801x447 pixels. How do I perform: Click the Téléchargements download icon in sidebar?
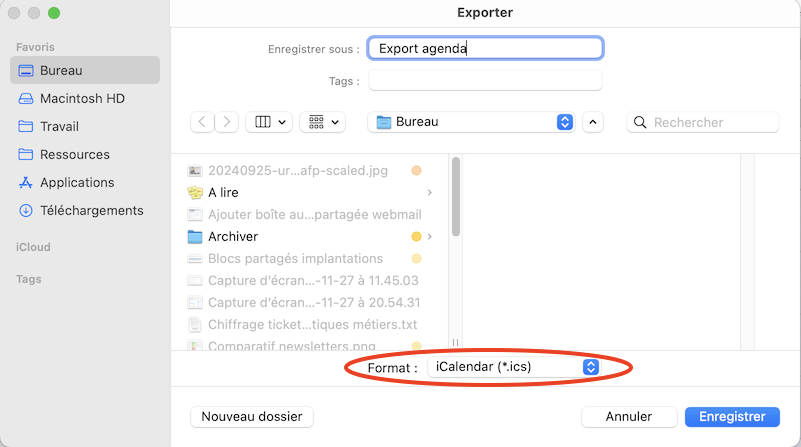point(26,210)
